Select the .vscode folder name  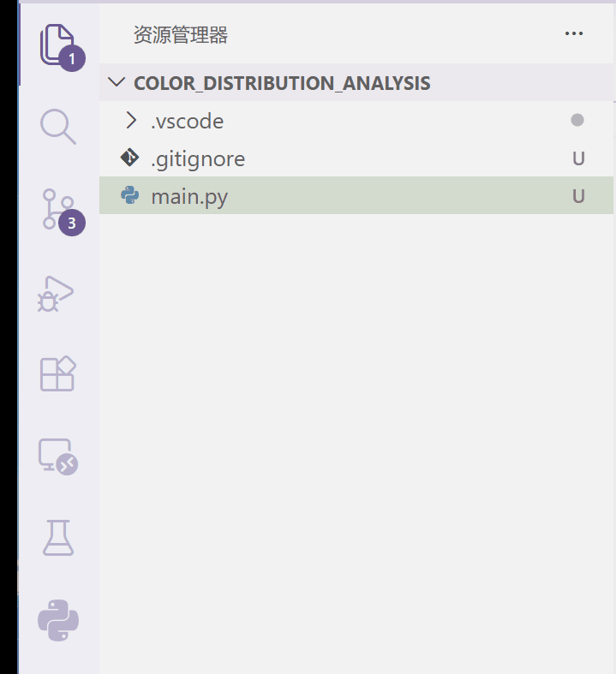187,122
